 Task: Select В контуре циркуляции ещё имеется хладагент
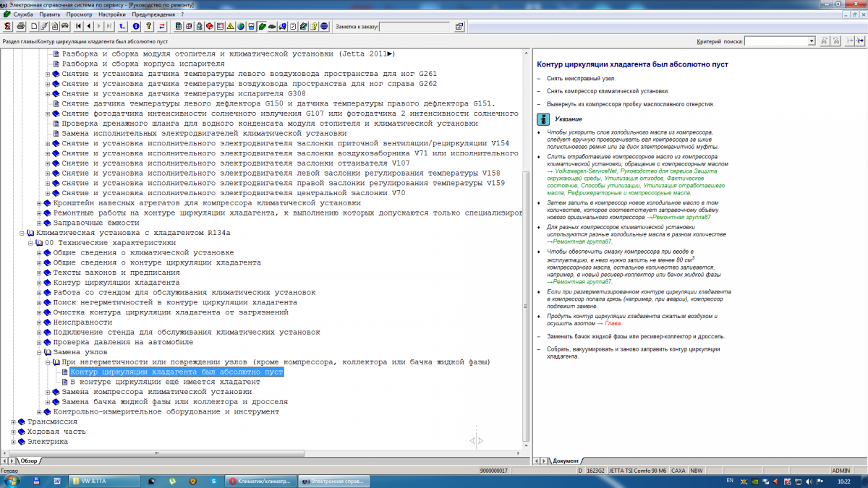(165, 382)
